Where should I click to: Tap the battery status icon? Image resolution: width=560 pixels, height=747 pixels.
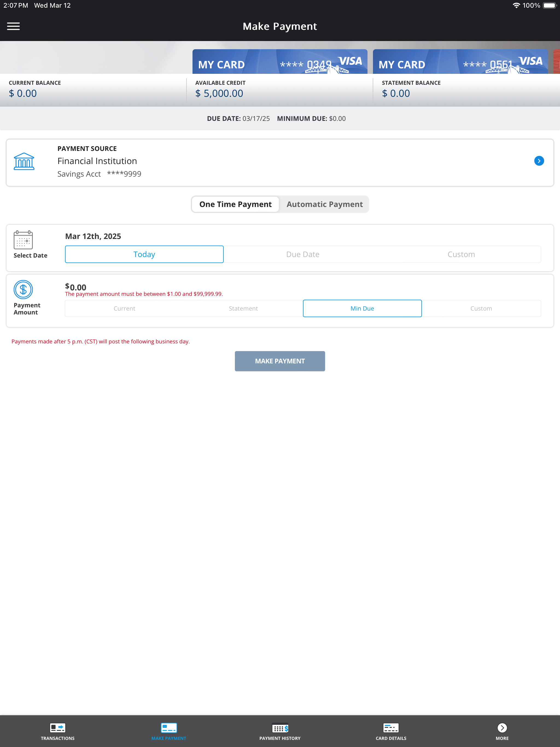coord(550,5)
